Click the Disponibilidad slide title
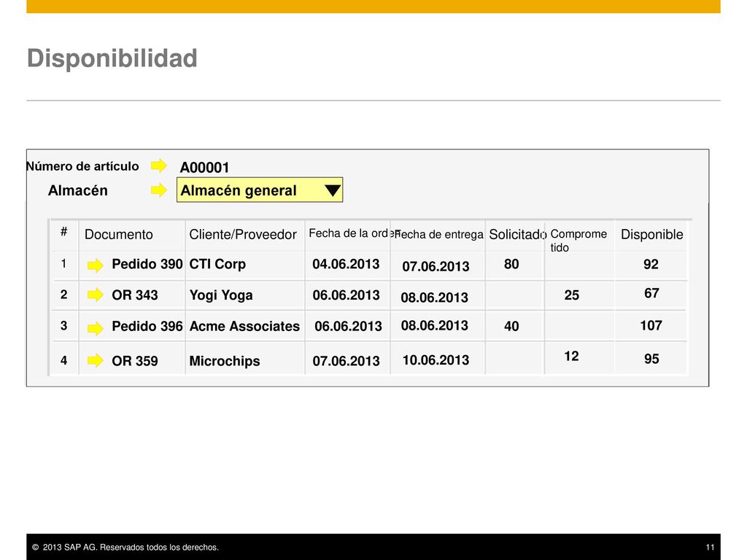Image resolution: width=747 pixels, height=560 pixels. [x=112, y=58]
